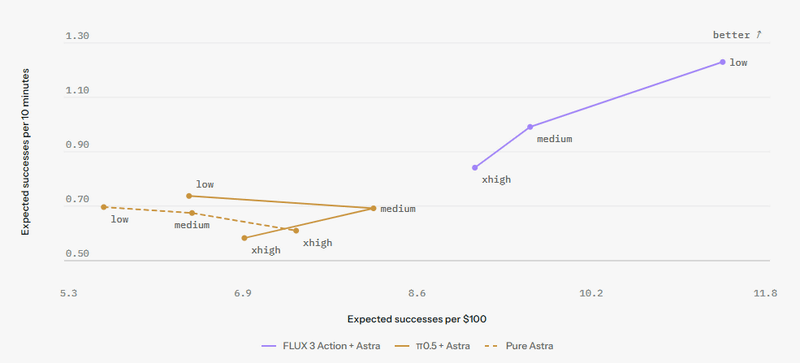Screen dimensions: 800x363
Task: Click the dashed Pure Astra legend swatch
Action: pyautogui.click(x=492, y=346)
